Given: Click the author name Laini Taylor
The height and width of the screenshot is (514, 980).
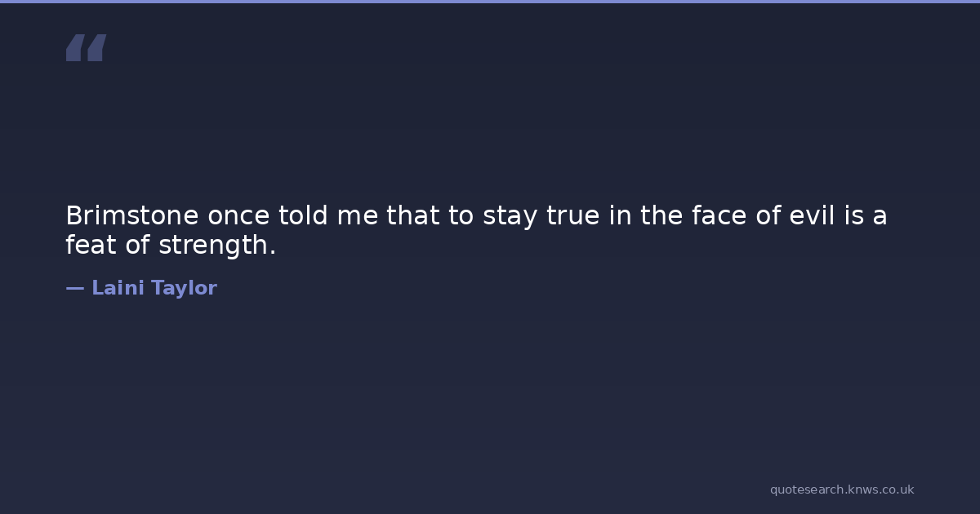Looking at the screenshot, I should tap(154, 288).
